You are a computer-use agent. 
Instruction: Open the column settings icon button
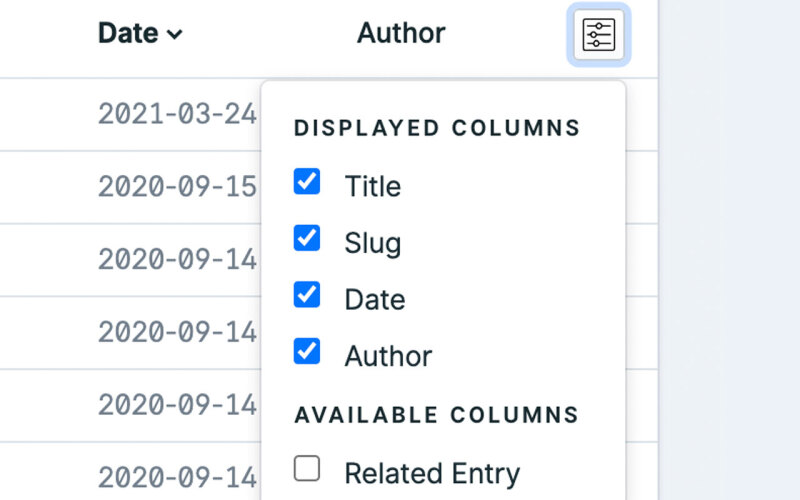point(598,35)
